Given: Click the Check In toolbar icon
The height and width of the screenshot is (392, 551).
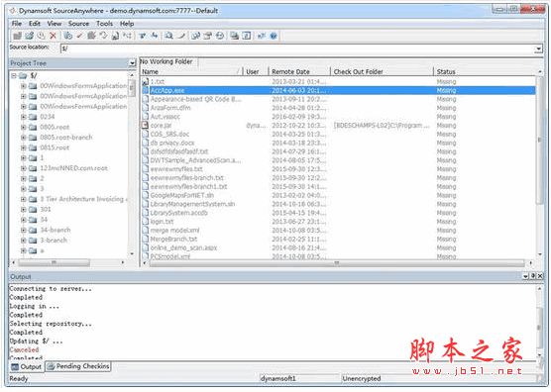Looking at the screenshot, I should coord(91,36).
